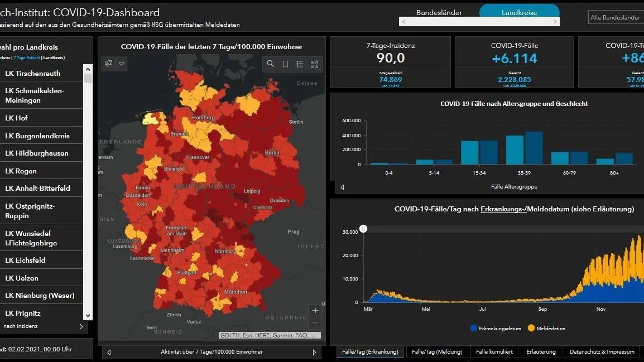Open the basemap gallery grid icon
Viewport: 644px width, 362px height.
[314, 64]
